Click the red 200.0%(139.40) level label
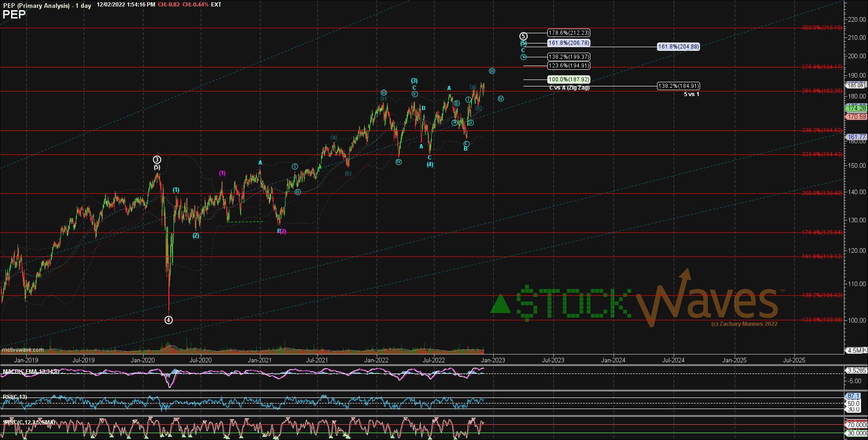 (x=822, y=193)
